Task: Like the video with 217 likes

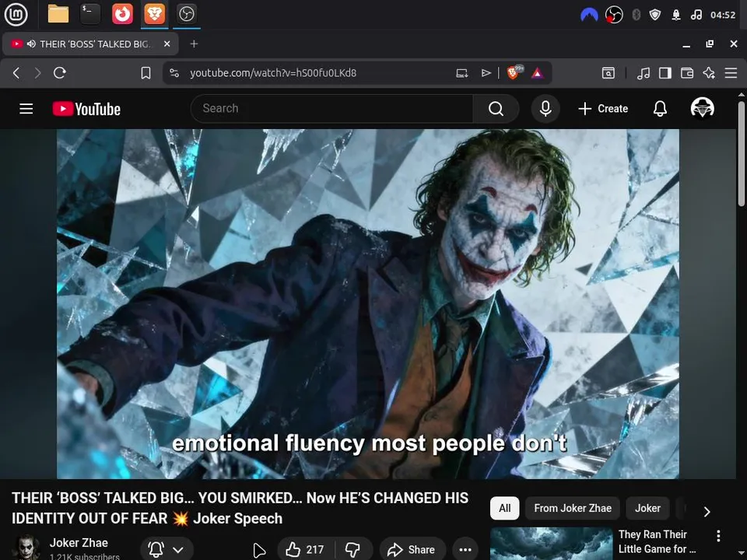Action: pyautogui.click(x=305, y=550)
